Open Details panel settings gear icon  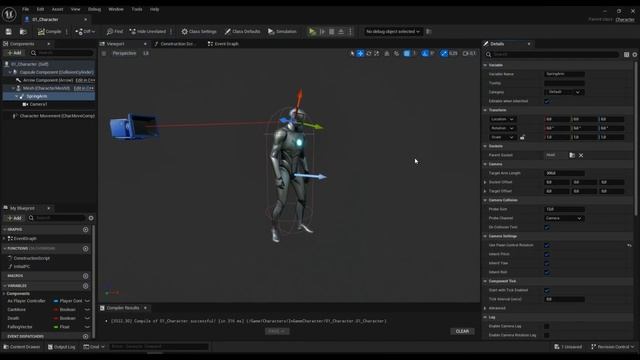pyautogui.click(x=634, y=54)
